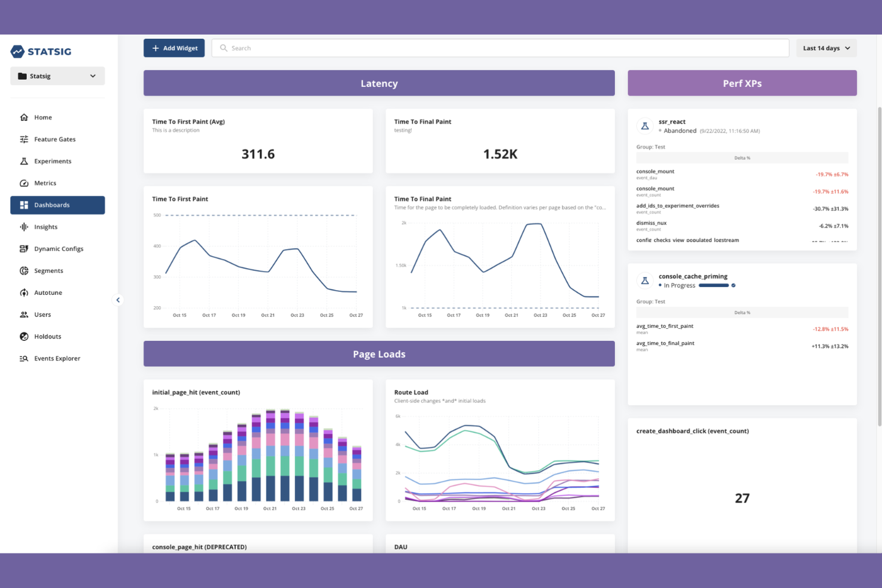
Task: Focus the dashboard Search field
Action: 500,48
